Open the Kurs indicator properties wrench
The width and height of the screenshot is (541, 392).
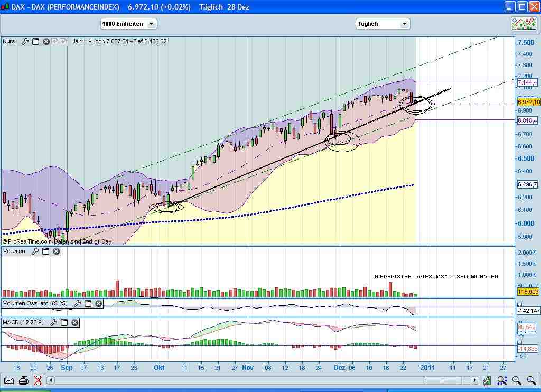(25, 41)
